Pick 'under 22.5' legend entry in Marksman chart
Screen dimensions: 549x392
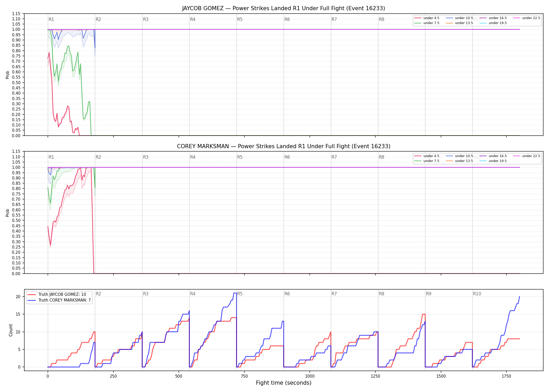point(527,156)
